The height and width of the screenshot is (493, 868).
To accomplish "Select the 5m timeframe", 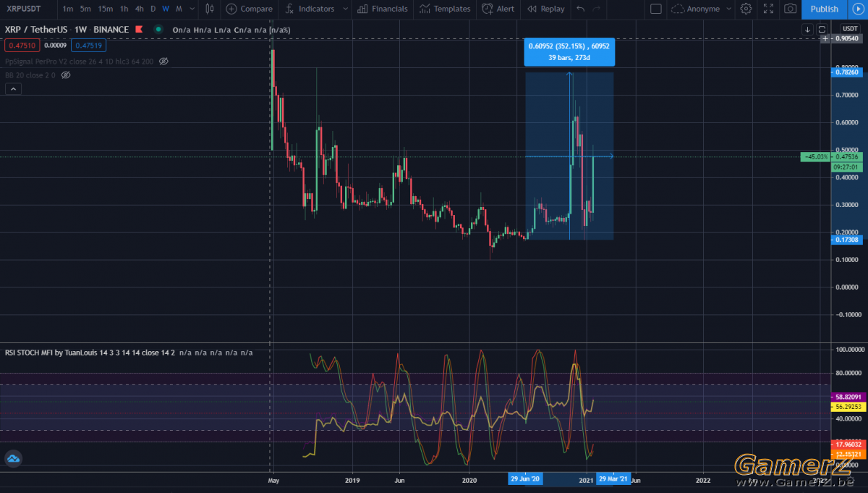I will click(85, 9).
